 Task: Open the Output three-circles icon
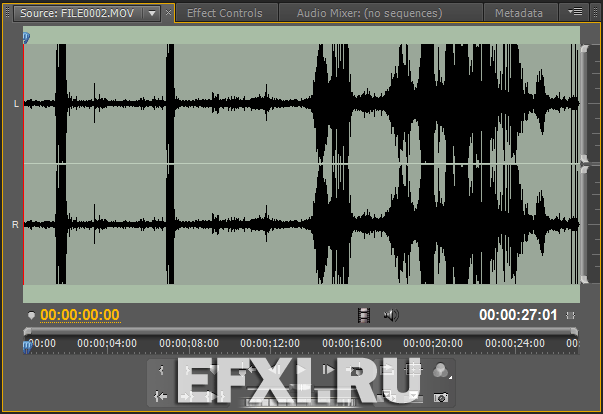(x=440, y=371)
